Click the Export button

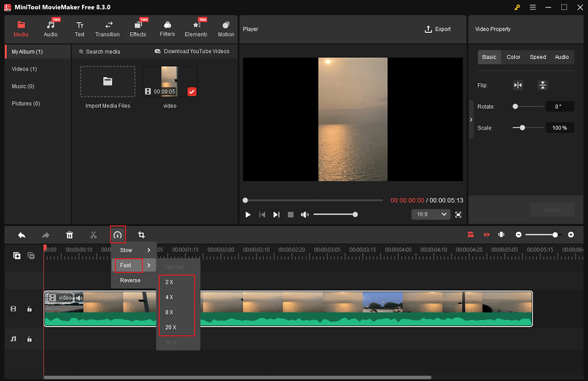[x=438, y=30]
